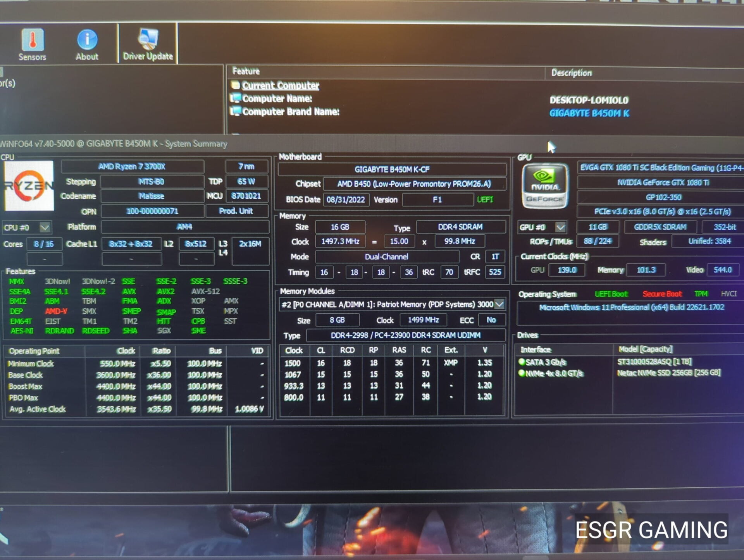
Task: Click the UEFI label next to BIOS version
Action: coord(485,199)
